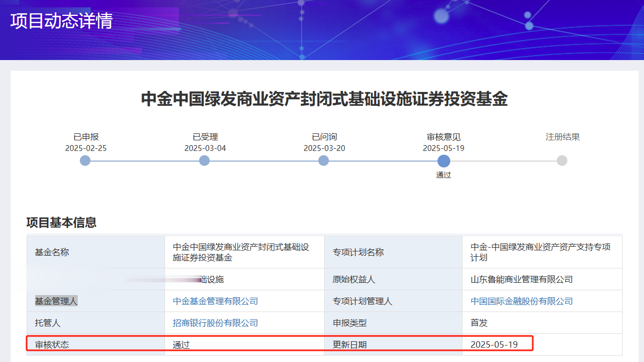Viewport: 644px width, 362px height.
Task: Click the 通过 text below the timeline
Action: (x=443, y=175)
